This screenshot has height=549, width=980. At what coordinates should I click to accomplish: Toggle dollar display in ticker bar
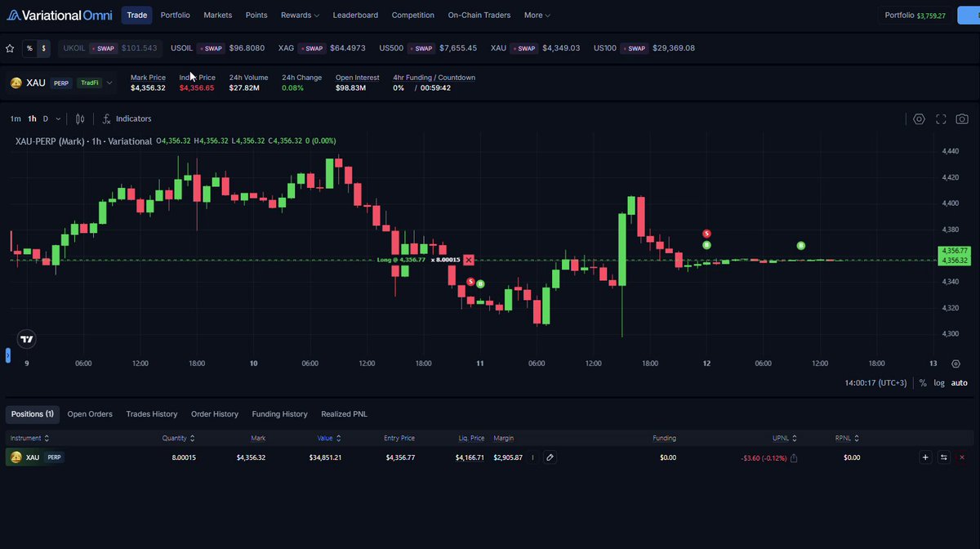(x=44, y=48)
